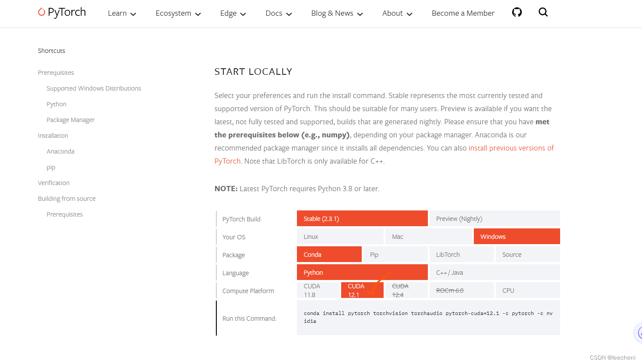
Task: Pick C++ / Java as the language
Action: [x=494, y=272]
